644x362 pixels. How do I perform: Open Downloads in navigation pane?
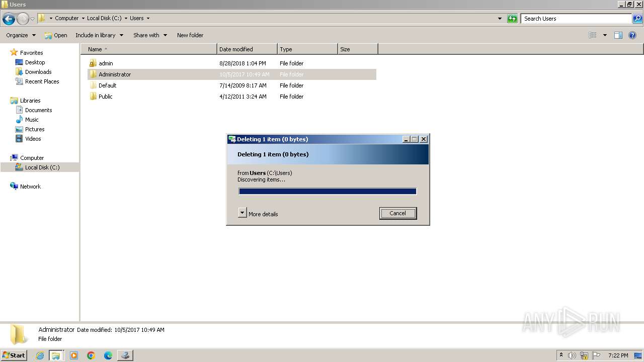pos(38,72)
